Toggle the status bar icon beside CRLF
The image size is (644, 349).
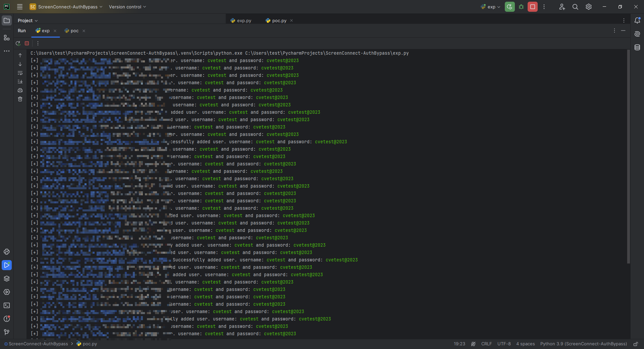coord(473,344)
